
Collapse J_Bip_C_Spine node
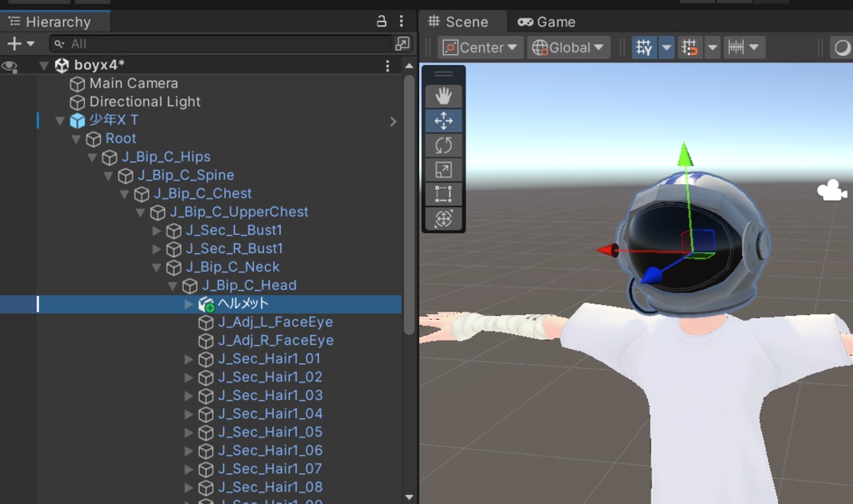(108, 176)
